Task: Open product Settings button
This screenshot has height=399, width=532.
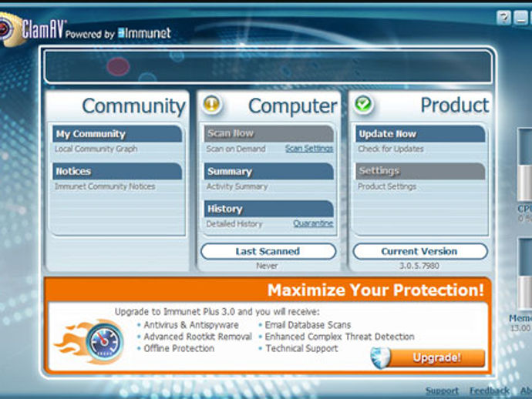Action: (420, 171)
